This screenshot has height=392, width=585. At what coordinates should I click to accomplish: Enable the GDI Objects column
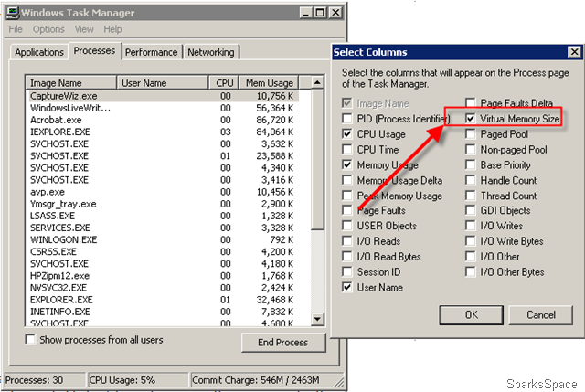click(x=471, y=210)
